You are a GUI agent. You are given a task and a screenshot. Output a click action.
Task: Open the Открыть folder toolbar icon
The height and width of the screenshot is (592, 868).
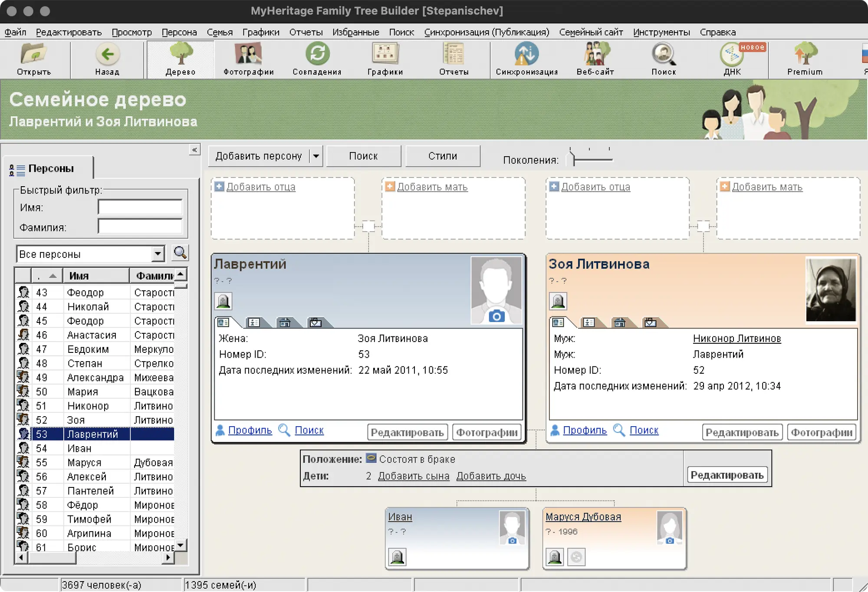coord(34,59)
